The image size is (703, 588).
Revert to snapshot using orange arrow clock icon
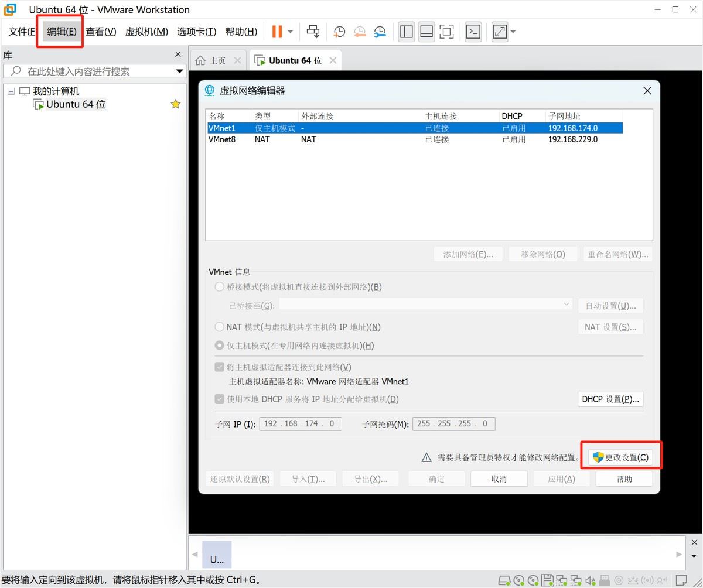[x=360, y=32]
